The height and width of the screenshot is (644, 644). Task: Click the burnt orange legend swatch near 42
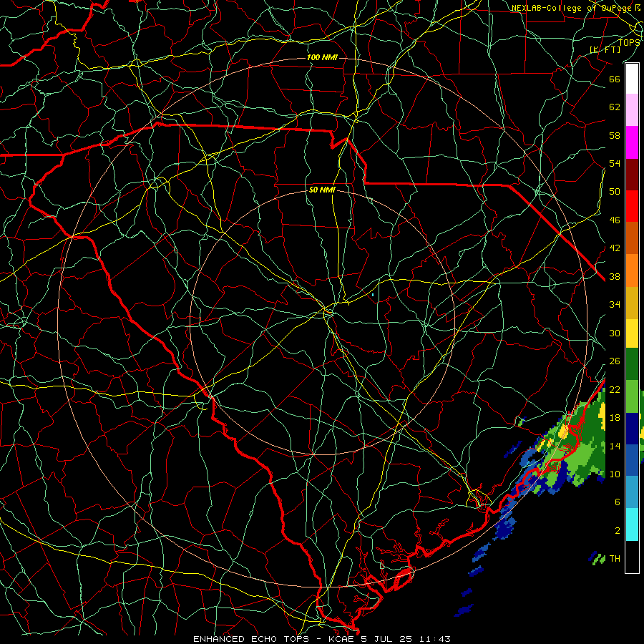pos(632,238)
